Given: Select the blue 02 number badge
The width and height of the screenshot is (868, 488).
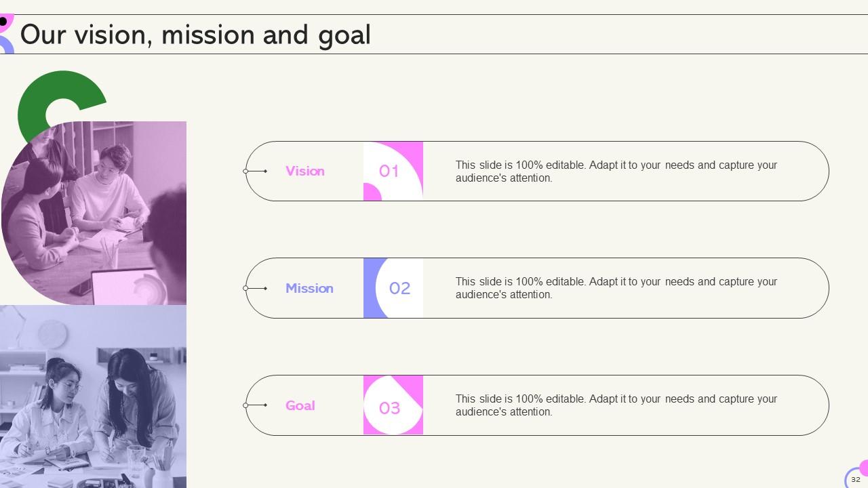Looking at the screenshot, I should point(393,288).
